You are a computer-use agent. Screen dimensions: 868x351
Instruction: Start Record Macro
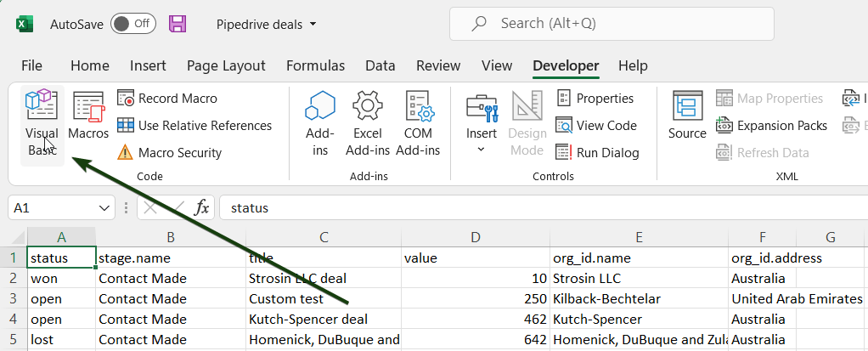click(167, 99)
